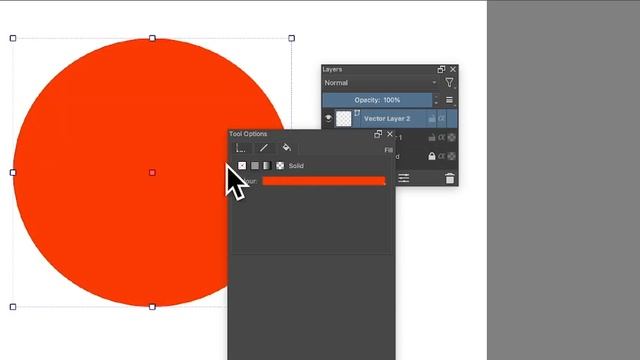This screenshot has width=640, height=360.
Task: Click the opacity spinbox arrows
Action: pos(436,100)
